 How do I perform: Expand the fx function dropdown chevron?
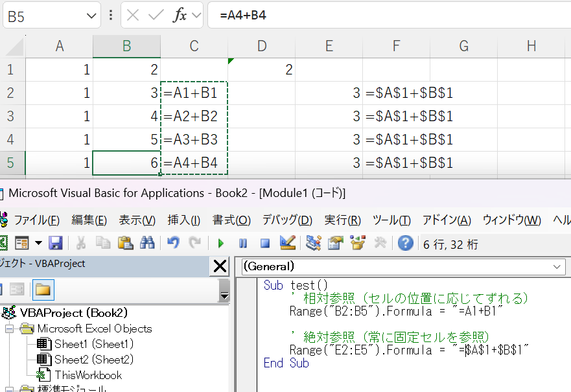(x=196, y=16)
